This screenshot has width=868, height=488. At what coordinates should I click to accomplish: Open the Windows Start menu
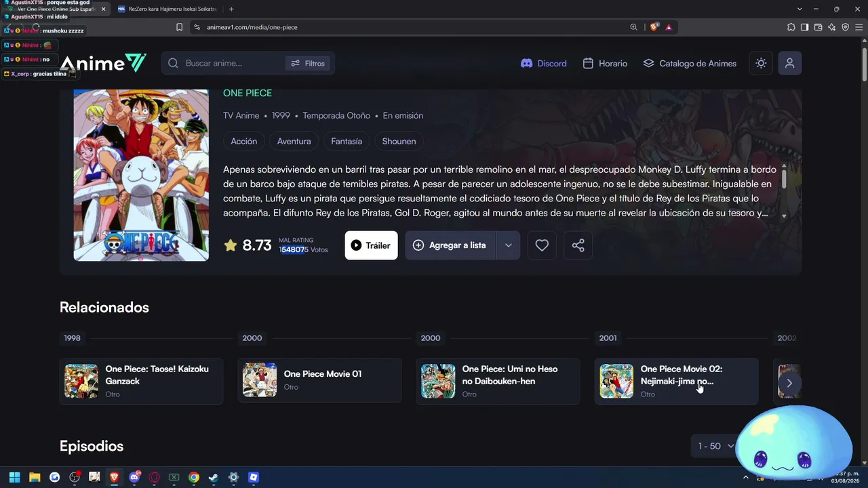coord(14,477)
